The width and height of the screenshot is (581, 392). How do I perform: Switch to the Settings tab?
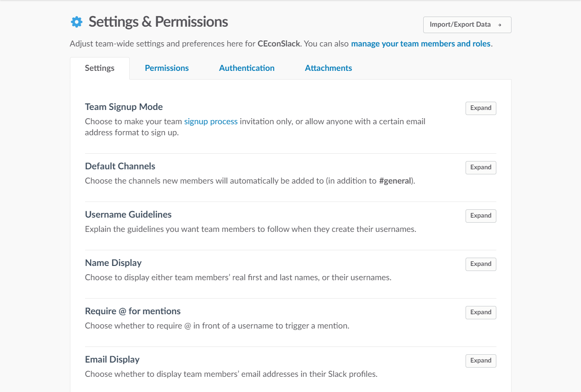(100, 68)
